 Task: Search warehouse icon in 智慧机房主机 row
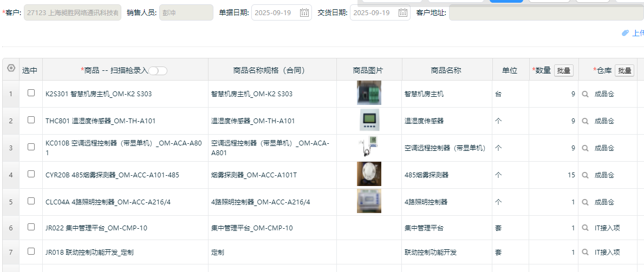(586, 94)
